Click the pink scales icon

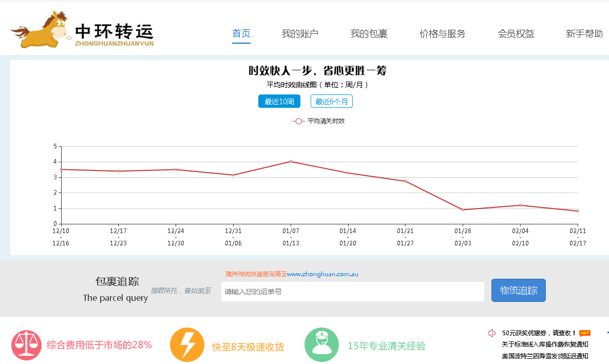click(x=26, y=346)
